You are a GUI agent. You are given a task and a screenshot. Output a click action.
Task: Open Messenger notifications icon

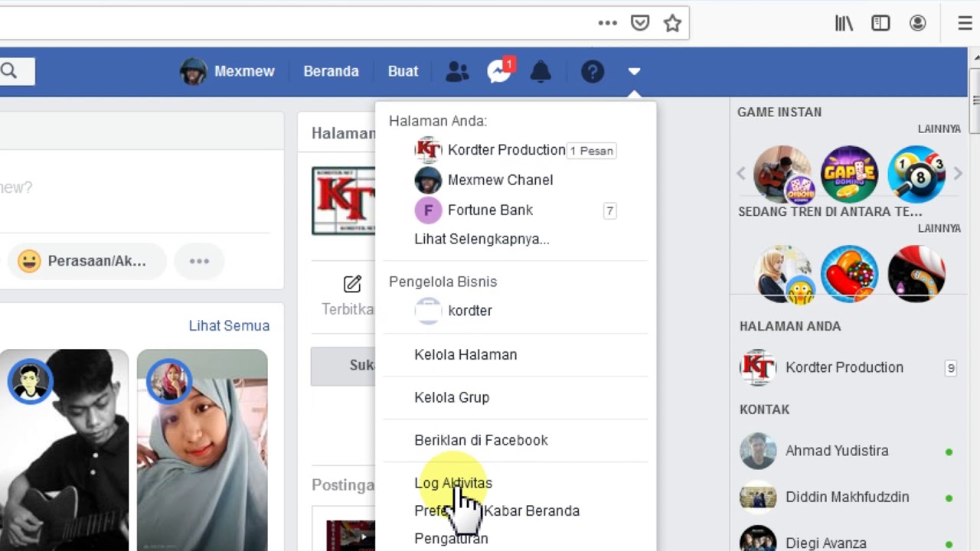[500, 70]
